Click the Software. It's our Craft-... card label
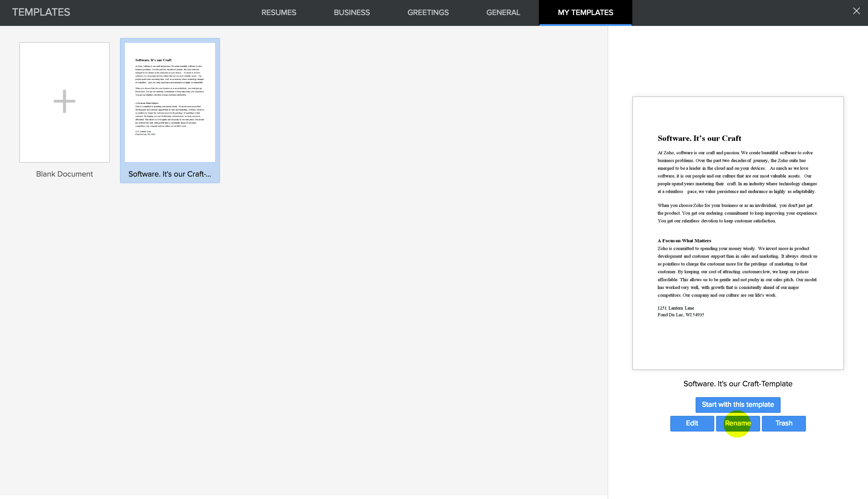 click(170, 174)
